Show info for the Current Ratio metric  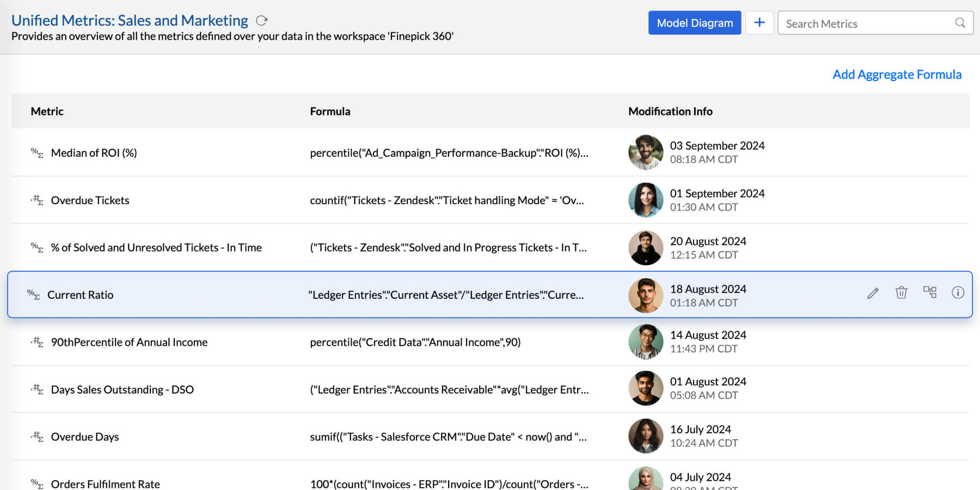958,293
